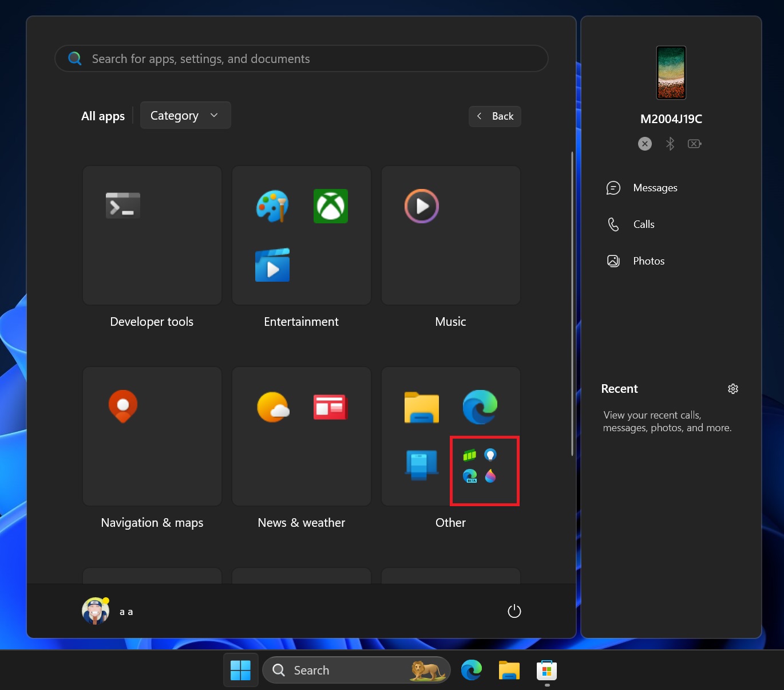This screenshot has height=690, width=784.
Task: Open the Media Player icon under Music
Action: click(421, 206)
